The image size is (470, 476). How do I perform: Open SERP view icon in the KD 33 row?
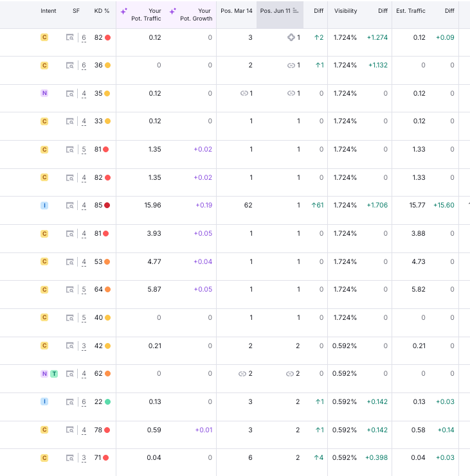(x=70, y=121)
